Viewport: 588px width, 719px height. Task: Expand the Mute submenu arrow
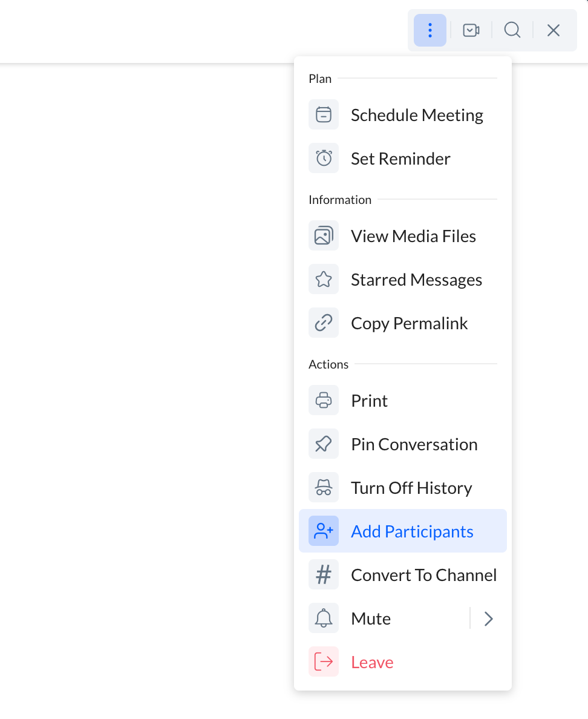point(489,619)
